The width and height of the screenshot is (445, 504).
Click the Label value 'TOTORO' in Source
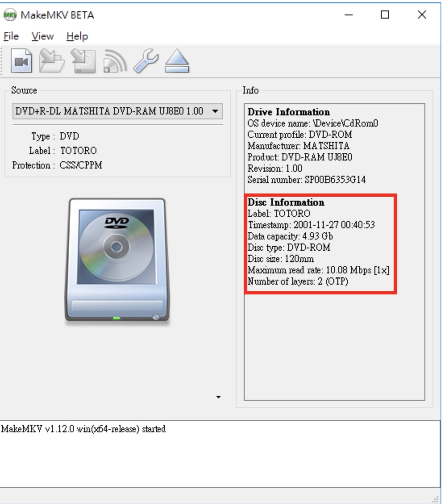click(78, 151)
